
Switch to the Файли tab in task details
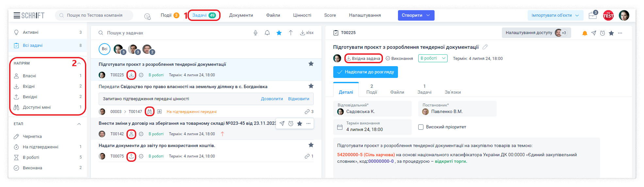[x=397, y=92]
